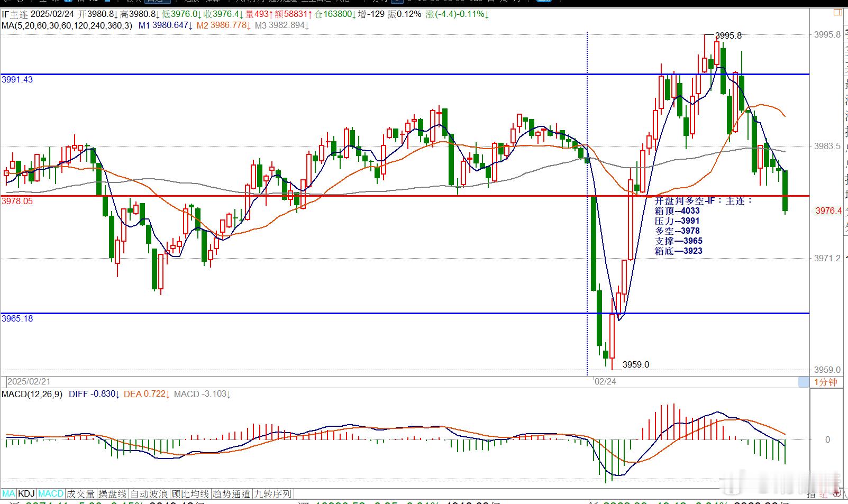
Task: Click the light blue box beside 1分钟
Action: point(804,382)
